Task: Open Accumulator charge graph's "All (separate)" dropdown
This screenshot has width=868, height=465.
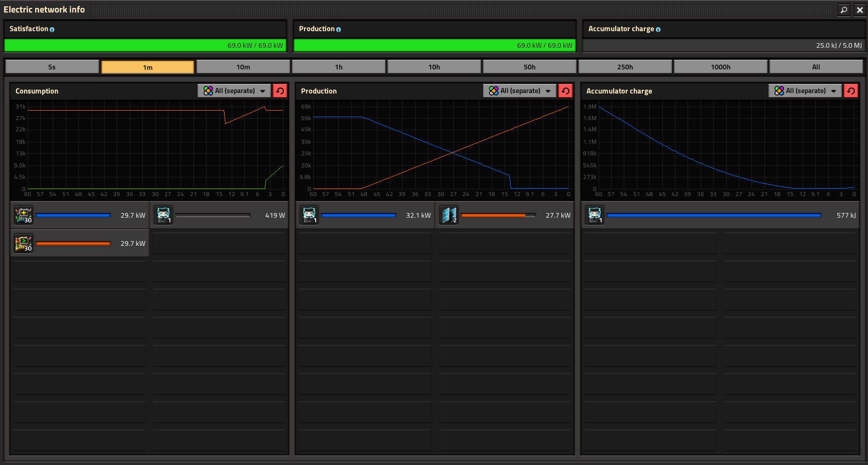Action: coord(805,91)
